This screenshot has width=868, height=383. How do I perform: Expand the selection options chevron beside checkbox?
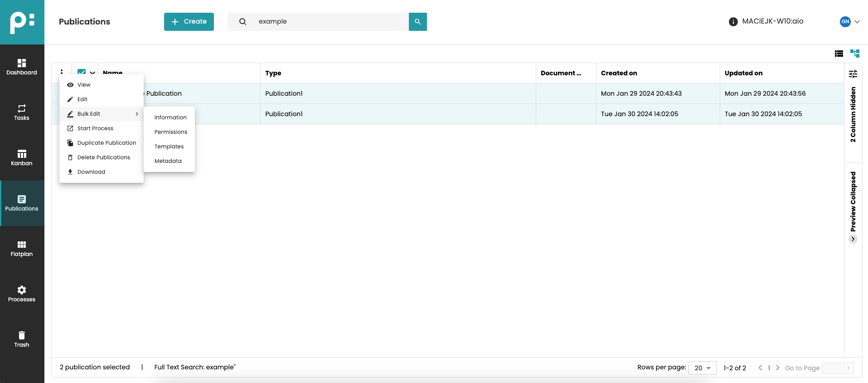pos(92,72)
